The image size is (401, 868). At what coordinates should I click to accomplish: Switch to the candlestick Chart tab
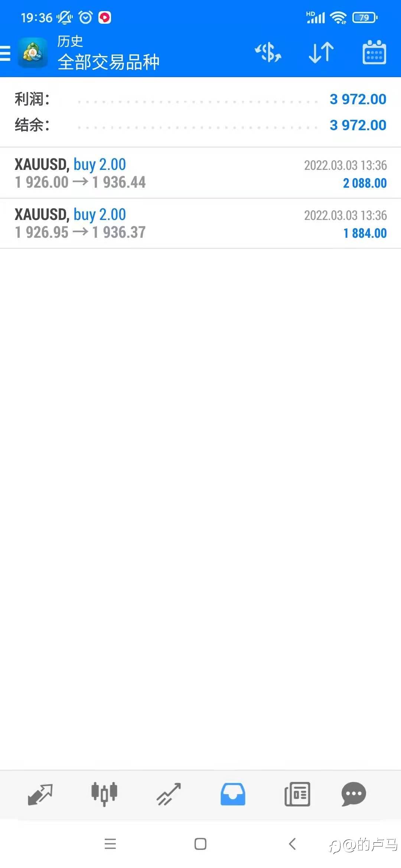[104, 794]
